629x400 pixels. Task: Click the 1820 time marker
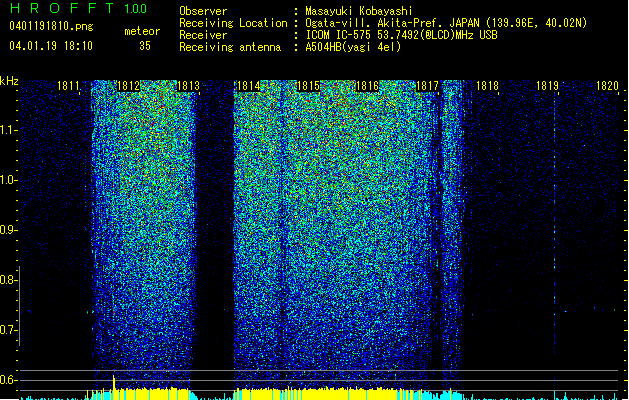[607, 86]
